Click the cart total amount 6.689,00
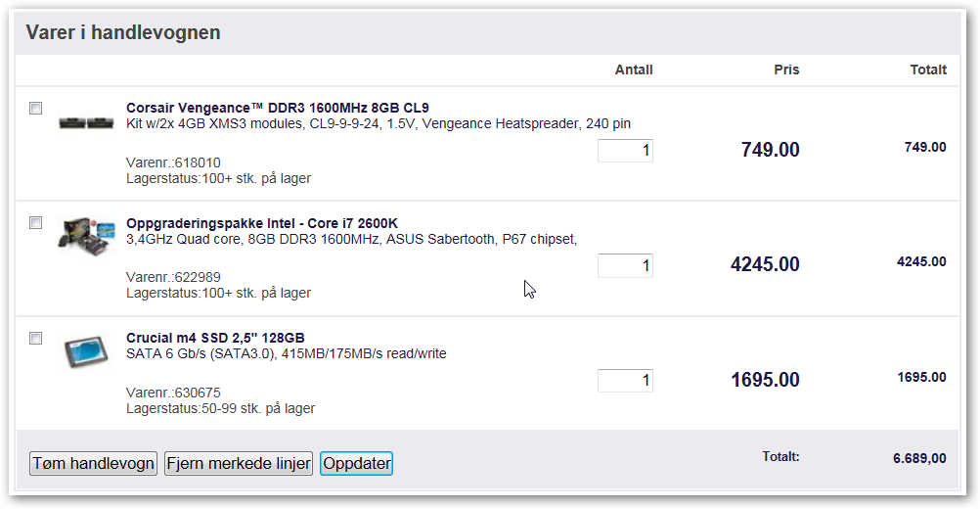 919,458
